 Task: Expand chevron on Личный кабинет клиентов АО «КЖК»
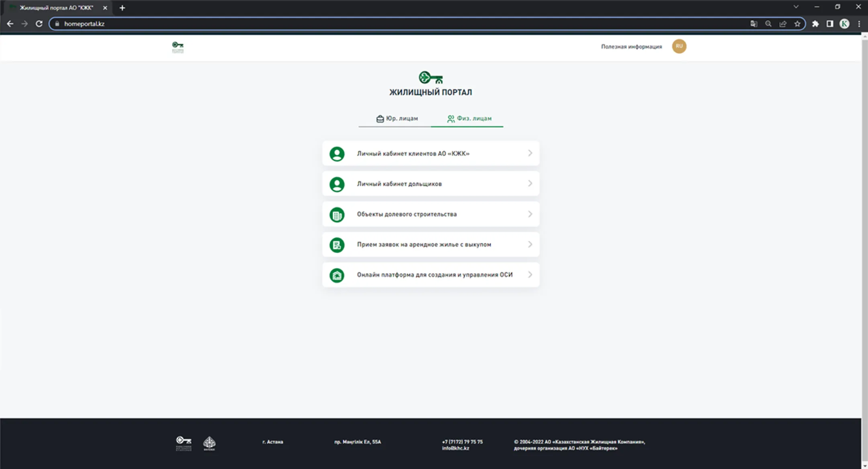(530, 153)
